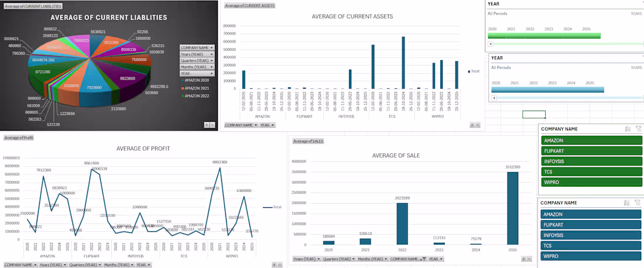Toggle INFOYSIS in blue company slicer

click(x=591, y=235)
